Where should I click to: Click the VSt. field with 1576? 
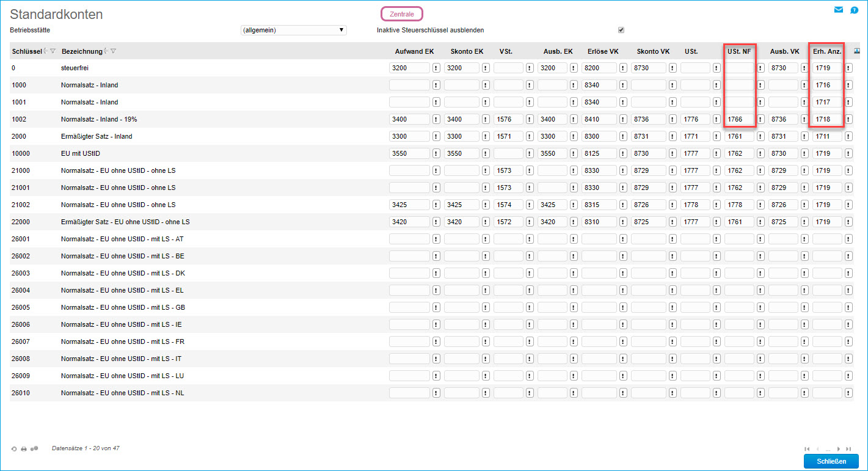pyautogui.click(x=508, y=119)
